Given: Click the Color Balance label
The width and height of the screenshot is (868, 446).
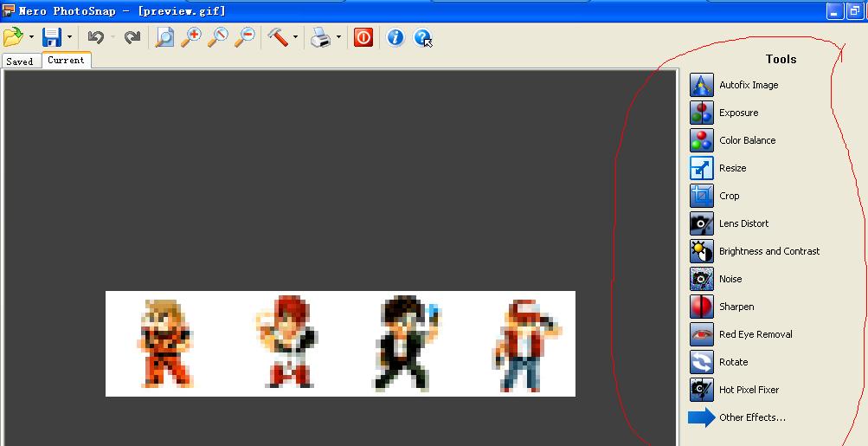Looking at the screenshot, I should click(748, 140).
